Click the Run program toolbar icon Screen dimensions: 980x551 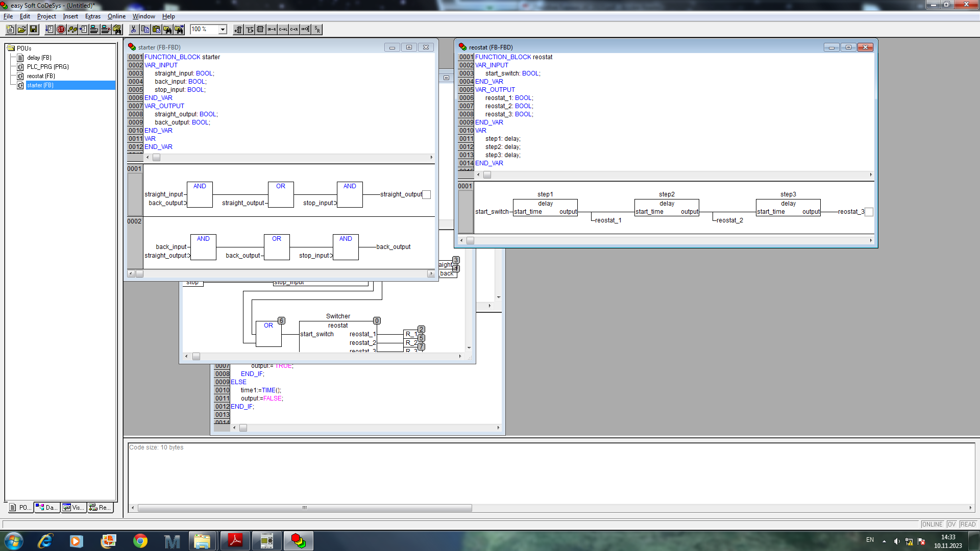[x=50, y=29]
